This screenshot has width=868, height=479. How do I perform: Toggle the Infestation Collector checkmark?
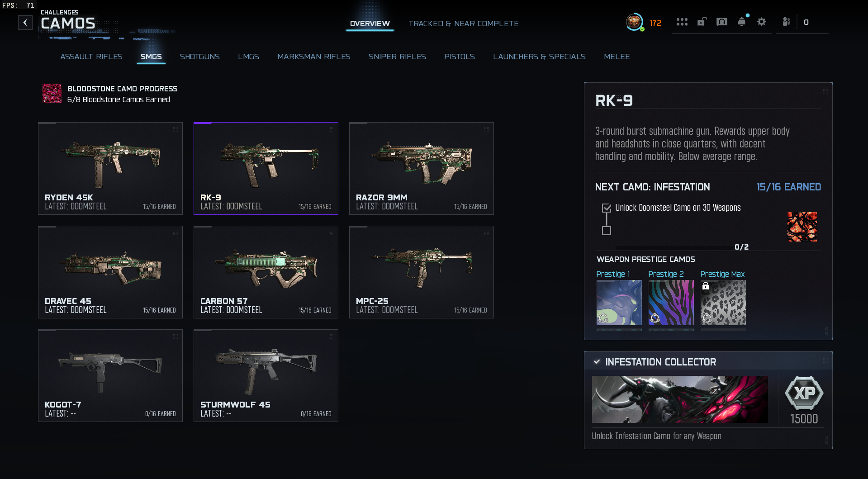[597, 362]
